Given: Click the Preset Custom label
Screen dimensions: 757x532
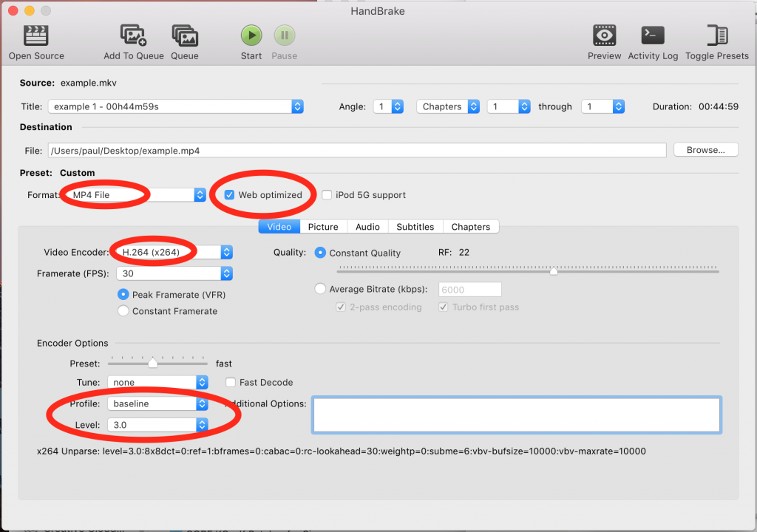Looking at the screenshot, I should click(77, 173).
